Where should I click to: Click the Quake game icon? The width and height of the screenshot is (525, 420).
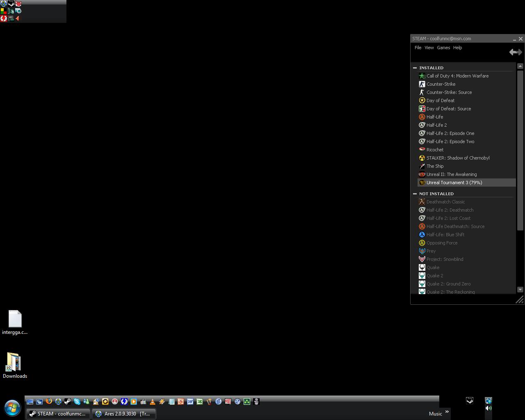tap(422, 267)
